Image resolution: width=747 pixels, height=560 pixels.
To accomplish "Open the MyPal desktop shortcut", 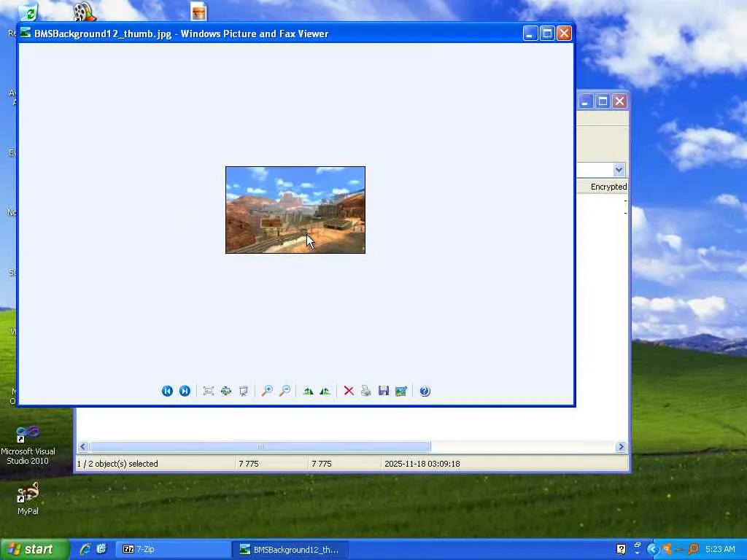I will click(x=28, y=499).
